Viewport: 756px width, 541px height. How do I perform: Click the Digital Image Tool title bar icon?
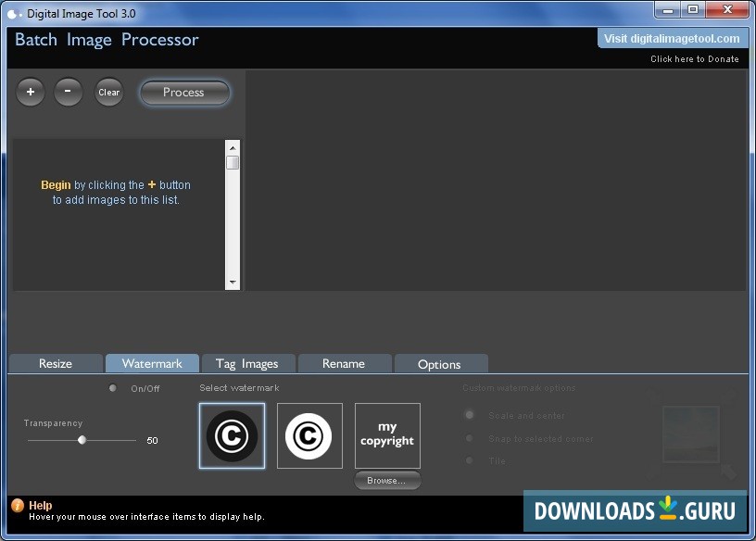tap(11, 10)
